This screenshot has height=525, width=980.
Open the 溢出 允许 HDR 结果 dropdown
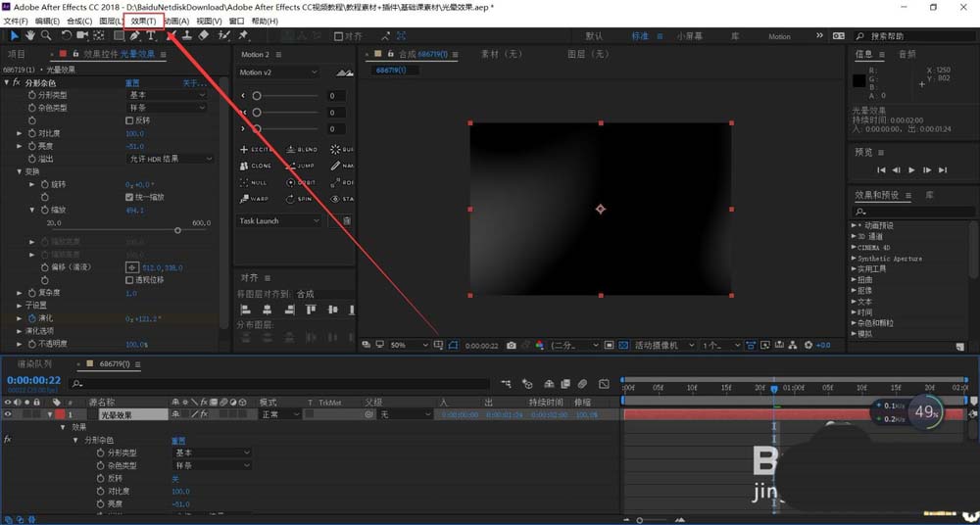pos(170,159)
